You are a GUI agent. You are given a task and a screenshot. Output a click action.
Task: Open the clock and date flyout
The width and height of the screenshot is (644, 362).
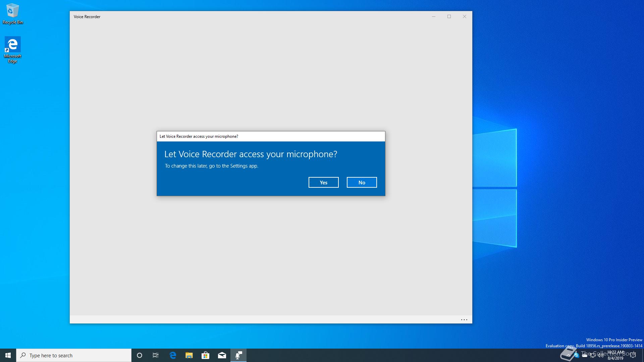tap(615, 355)
